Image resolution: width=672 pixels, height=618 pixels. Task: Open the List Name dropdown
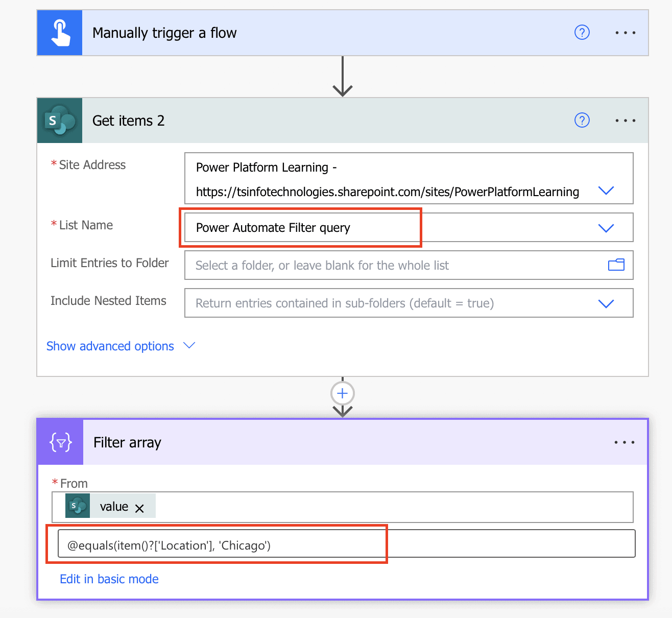tap(606, 227)
